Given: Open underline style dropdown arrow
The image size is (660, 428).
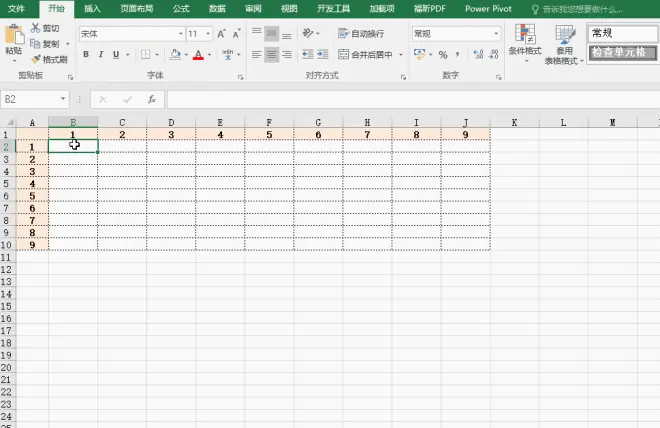Looking at the screenshot, I should pos(128,55).
